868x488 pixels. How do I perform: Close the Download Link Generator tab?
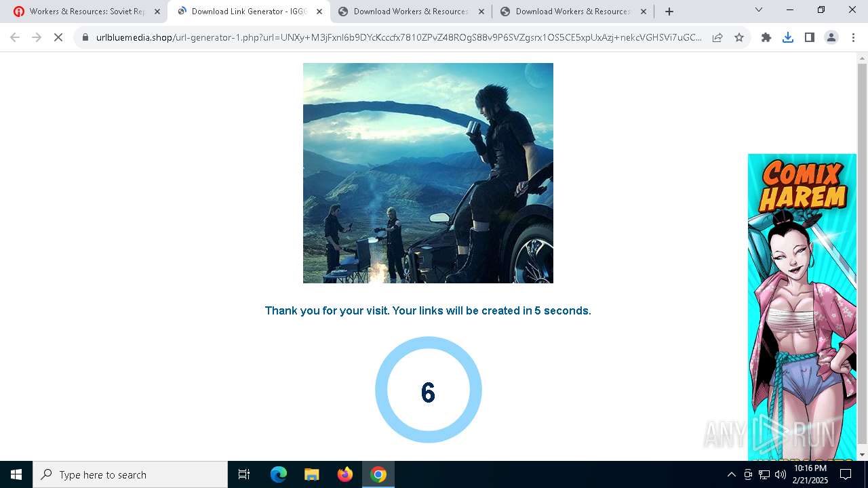(x=319, y=12)
